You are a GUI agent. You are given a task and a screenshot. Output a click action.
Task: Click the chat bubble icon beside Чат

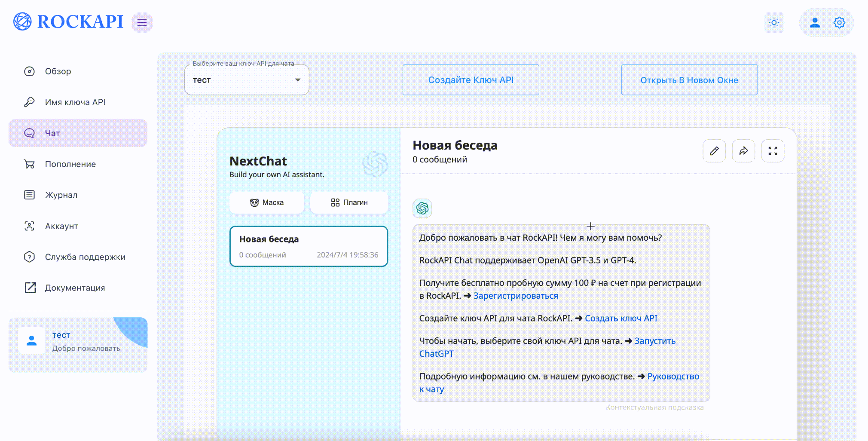coord(29,133)
